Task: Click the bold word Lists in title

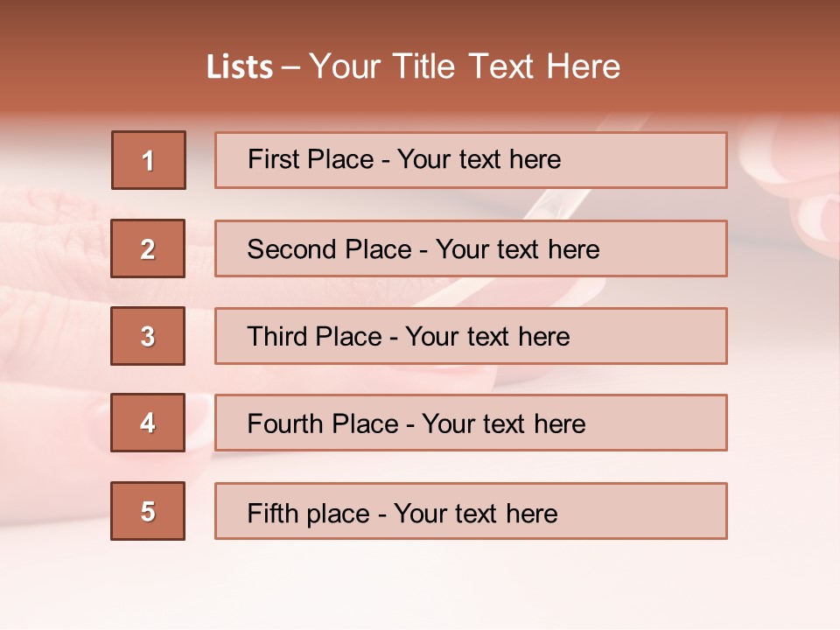Action: pyautogui.click(x=240, y=67)
